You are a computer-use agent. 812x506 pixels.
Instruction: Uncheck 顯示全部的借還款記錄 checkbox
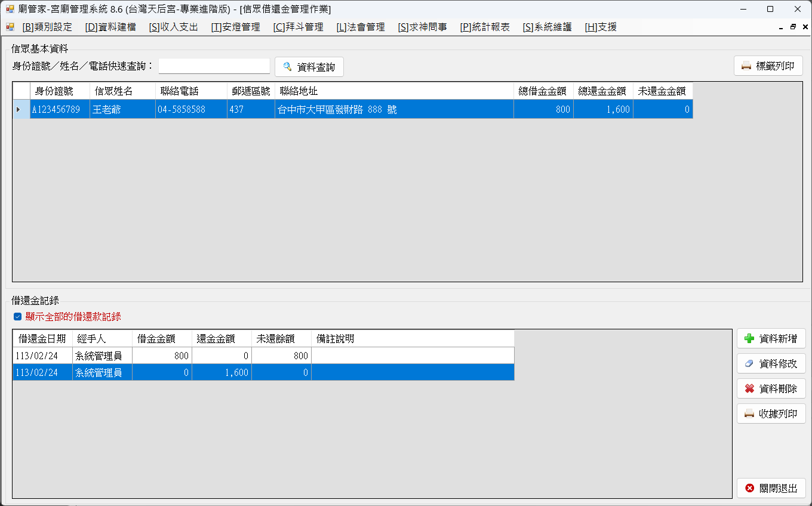tap(17, 317)
